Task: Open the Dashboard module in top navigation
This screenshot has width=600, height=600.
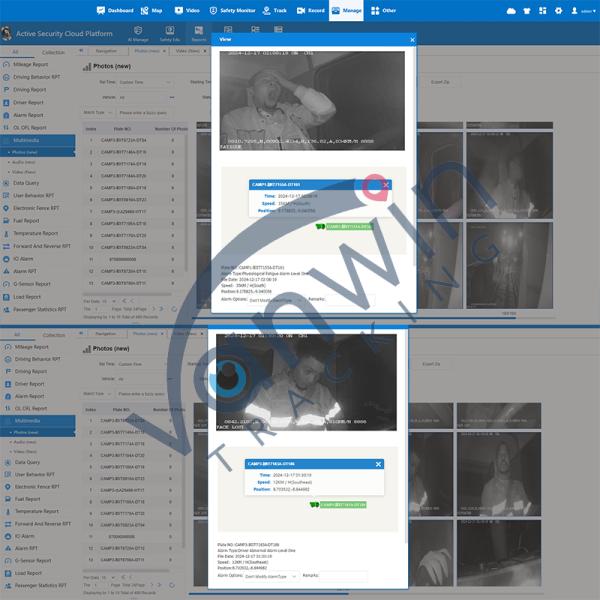Action: click(116, 10)
